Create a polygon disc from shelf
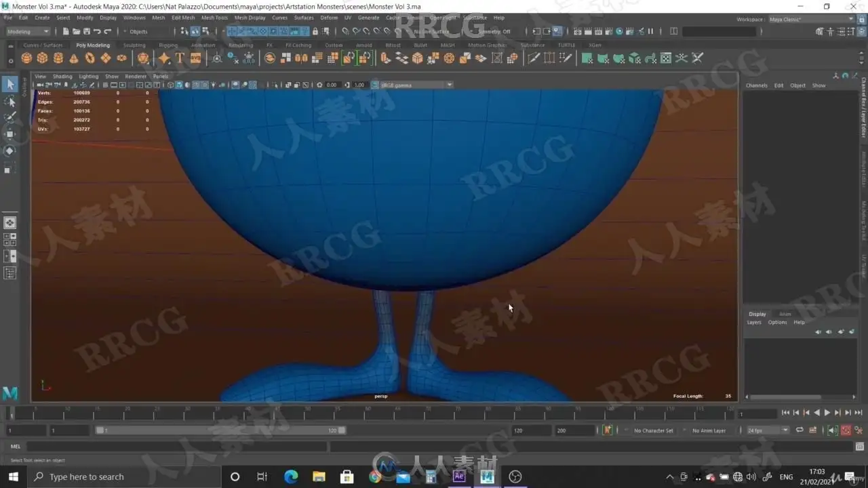The height and width of the screenshot is (488, 868). click(121, 58)
